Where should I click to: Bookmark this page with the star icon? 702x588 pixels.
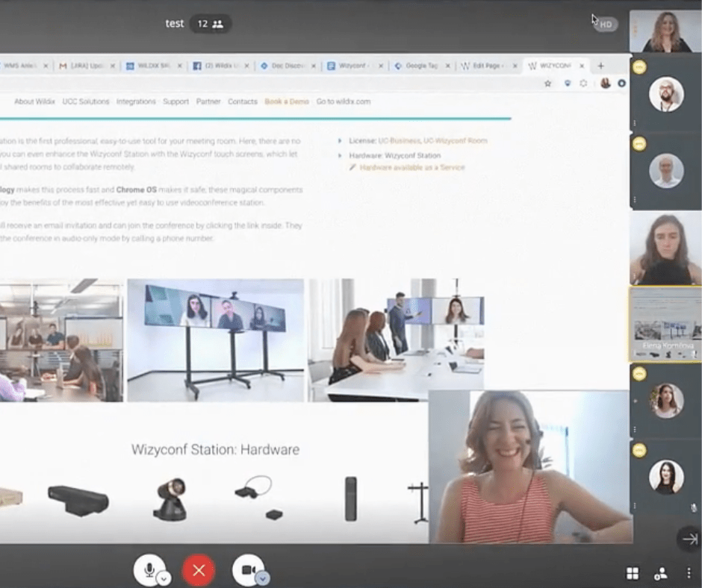(547, 84)
